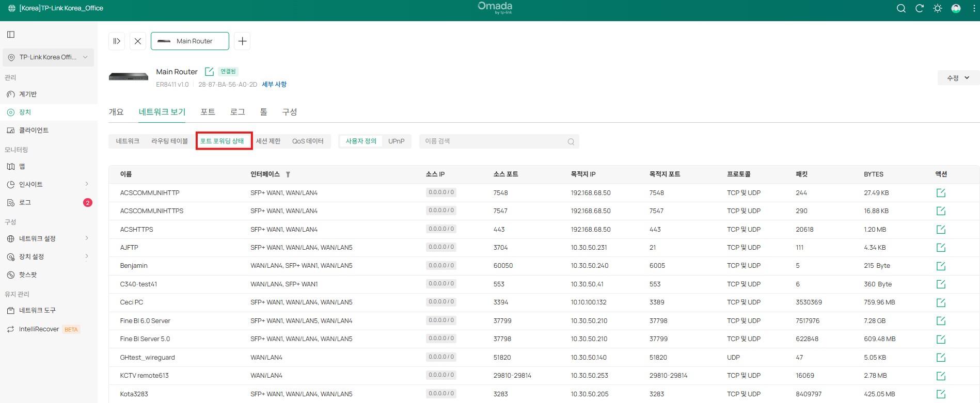Edit the ACSHTTPS port forwarding entry
The height and width of the screenshot is (403, 980).
tap(941, 230)
